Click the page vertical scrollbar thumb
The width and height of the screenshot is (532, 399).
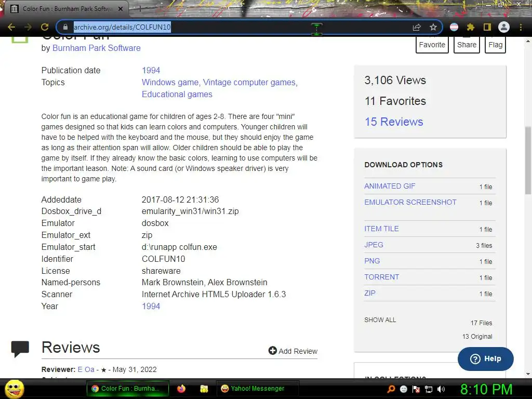(528, 160)
